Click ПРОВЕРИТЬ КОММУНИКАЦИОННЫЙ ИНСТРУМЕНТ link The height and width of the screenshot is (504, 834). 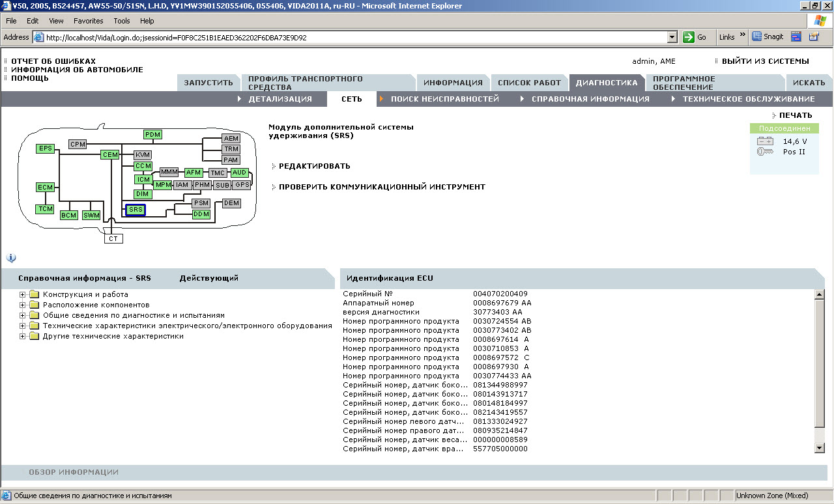(382, 187)
